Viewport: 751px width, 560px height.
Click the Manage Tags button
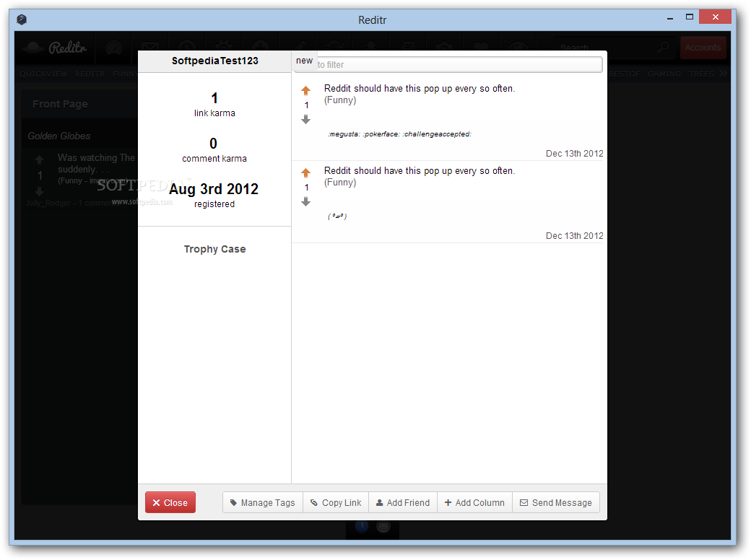click(262, 502)
